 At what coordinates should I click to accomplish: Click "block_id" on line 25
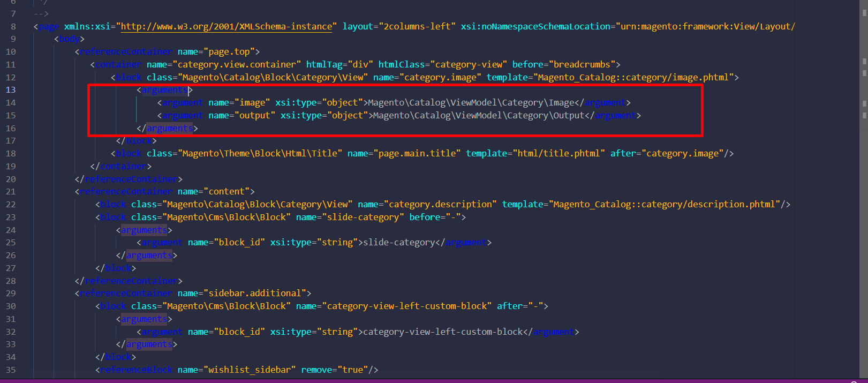(x=239, y=243)
